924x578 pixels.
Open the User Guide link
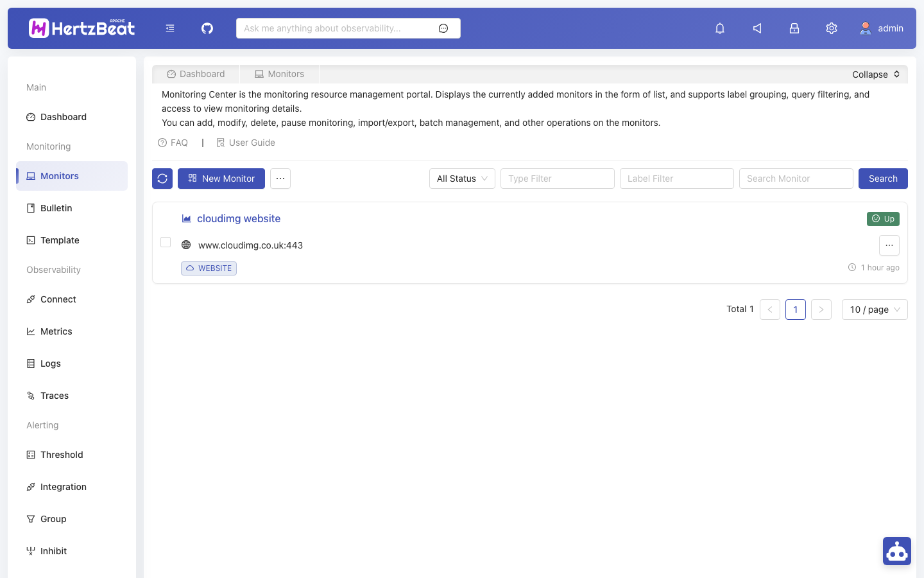click(246, 143)
